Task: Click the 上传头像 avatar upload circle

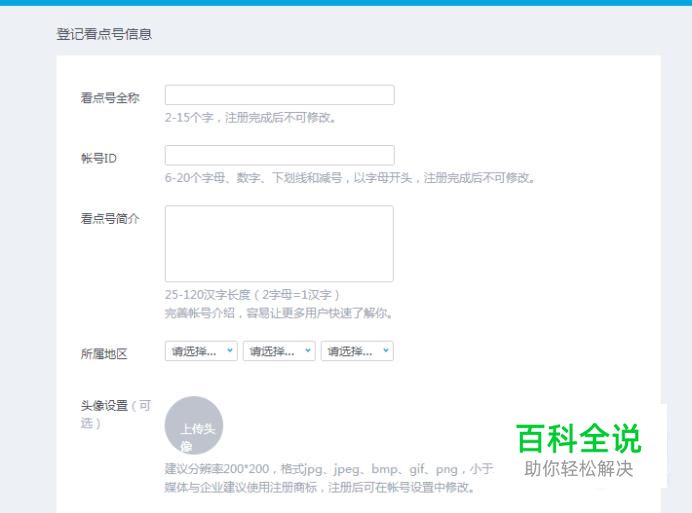Action: [x=194, y=426]
